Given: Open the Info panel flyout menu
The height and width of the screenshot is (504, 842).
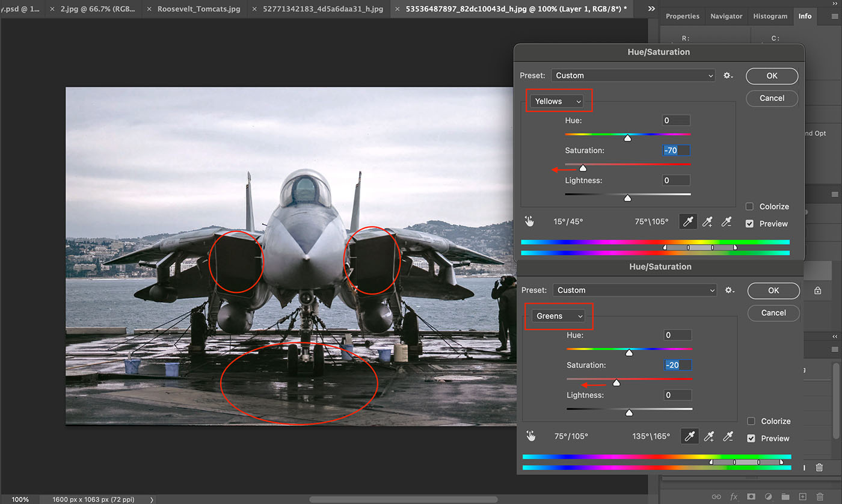Looking at the screenshot, I should [834, 16].
